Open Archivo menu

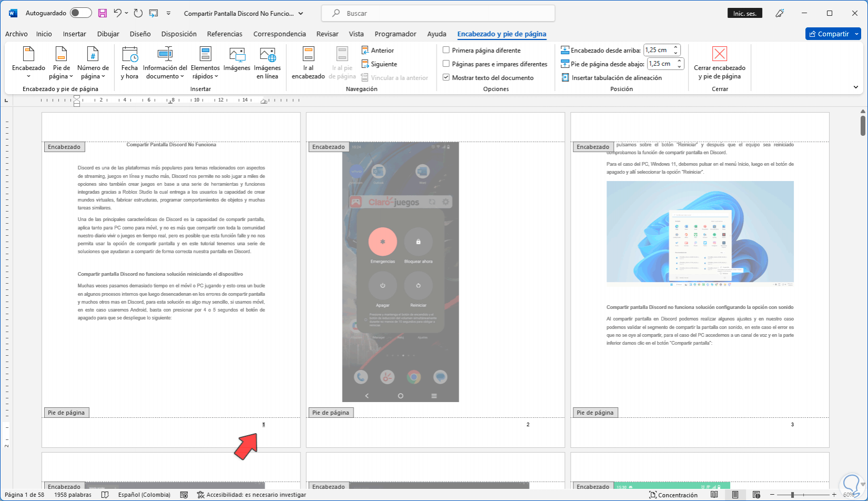pyautogui.click(x=16, y=34)
